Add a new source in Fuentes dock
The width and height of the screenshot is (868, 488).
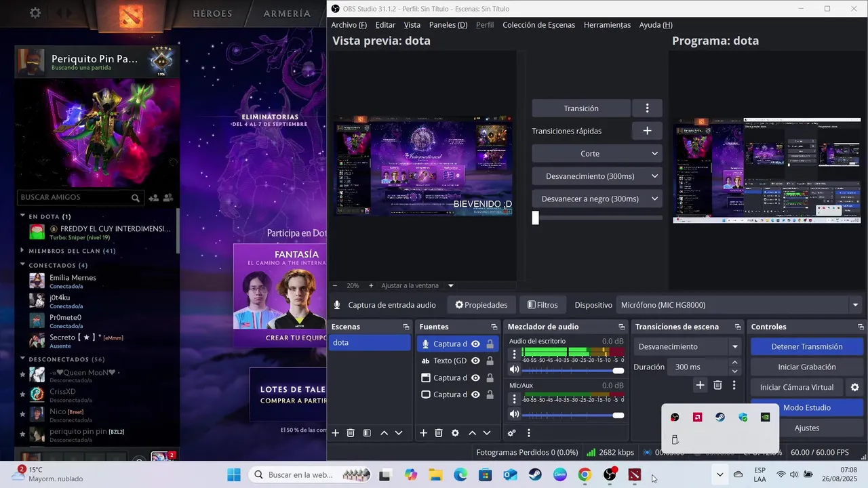click(x=423, y=433)
